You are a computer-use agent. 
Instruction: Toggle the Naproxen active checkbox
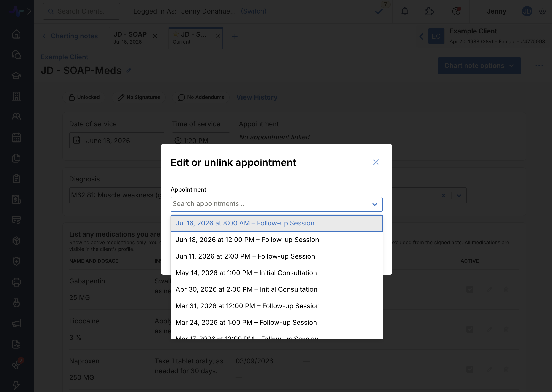pos(470,369)
